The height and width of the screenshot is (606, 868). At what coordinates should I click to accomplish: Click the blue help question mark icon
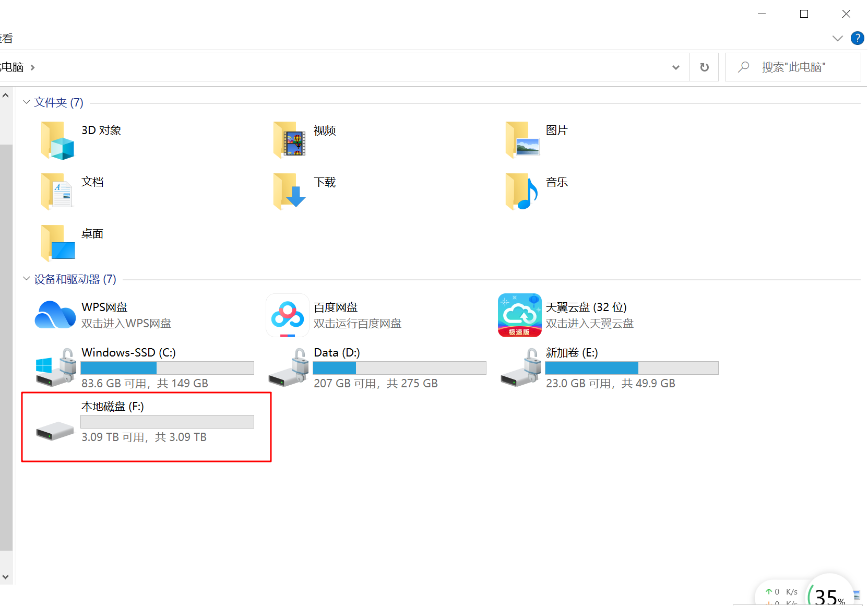click(x=857, y=38)
